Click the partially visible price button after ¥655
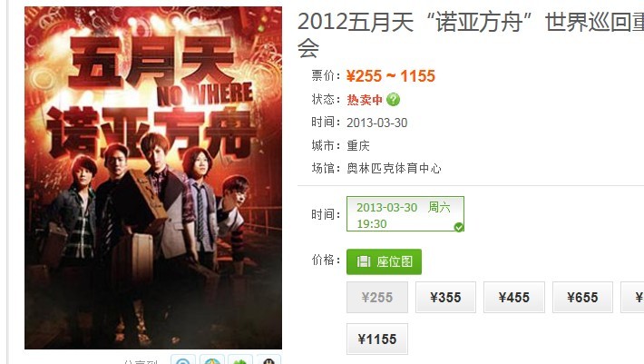This screenshot has height=364, width=644. click(632, 298)
